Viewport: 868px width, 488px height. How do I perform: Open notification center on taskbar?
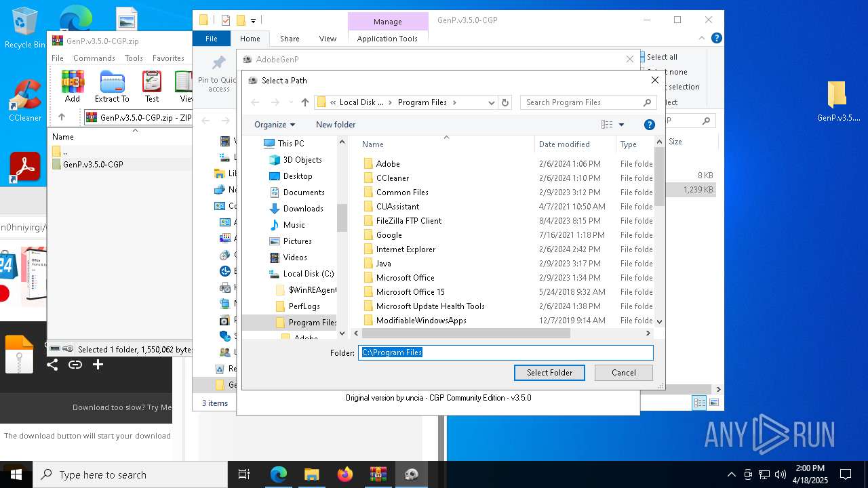pos(846,474)
